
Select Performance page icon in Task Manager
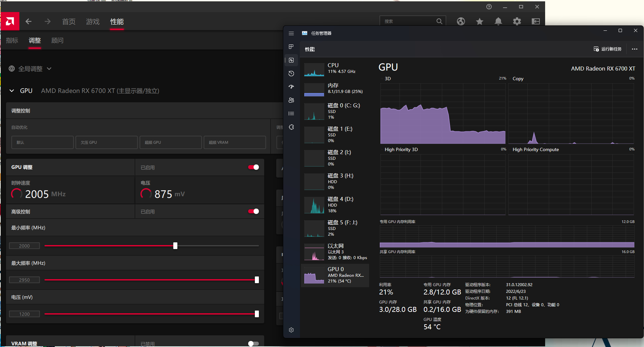[x=291, y=60]
